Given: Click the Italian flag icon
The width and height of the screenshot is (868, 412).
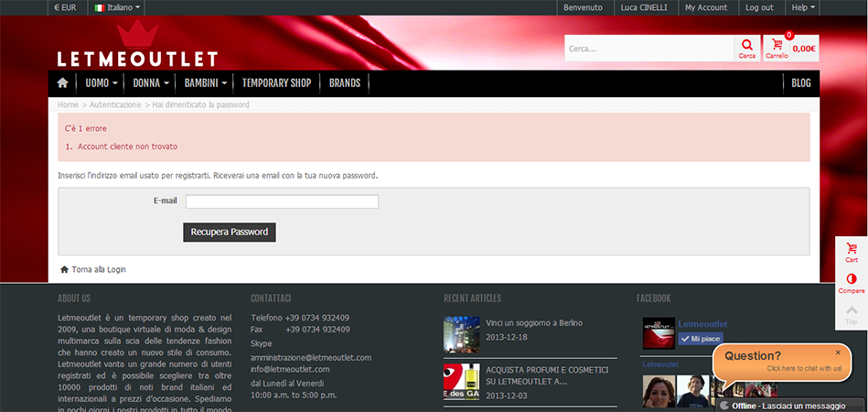Looking at the screenshot, I should pyautogui.click(x=100, y=7).
